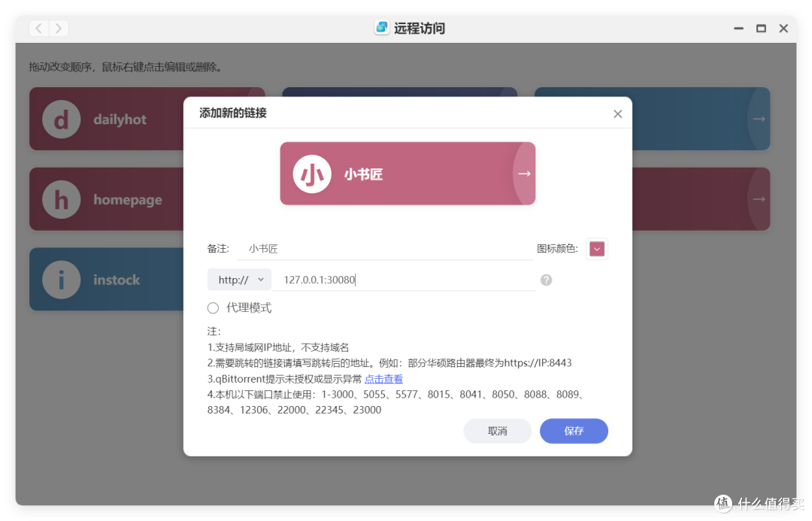
Task: Click the 拖动改变顺序 hint text
Action: 126,67
